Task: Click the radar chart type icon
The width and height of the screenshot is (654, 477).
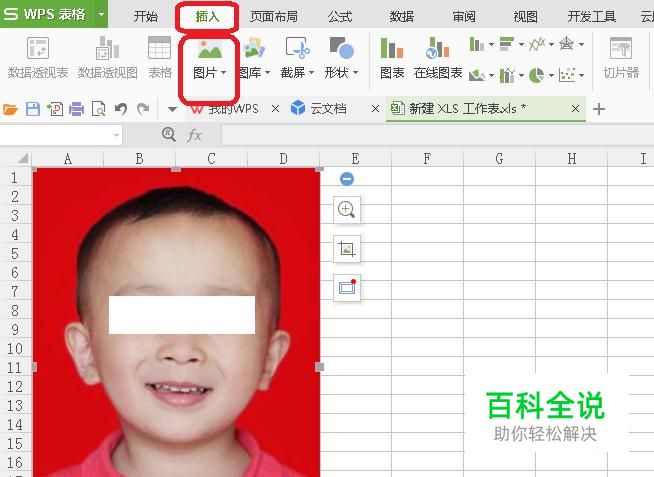Action: [x=566, y=44]
